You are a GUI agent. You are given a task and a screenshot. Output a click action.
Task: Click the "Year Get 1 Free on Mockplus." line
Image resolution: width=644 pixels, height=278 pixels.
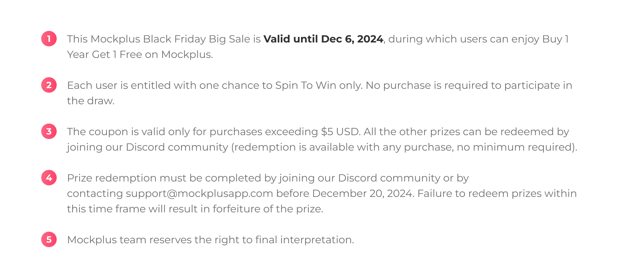(140, 55)
